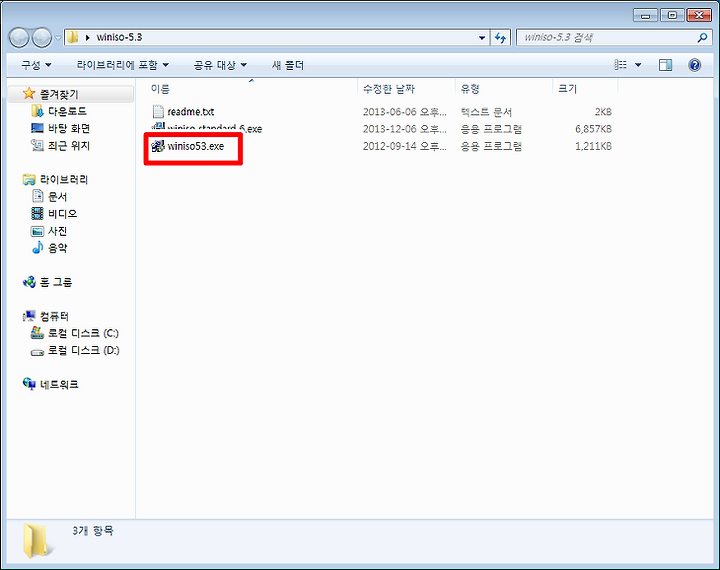Click the Forward navigation arrow button

42,38
